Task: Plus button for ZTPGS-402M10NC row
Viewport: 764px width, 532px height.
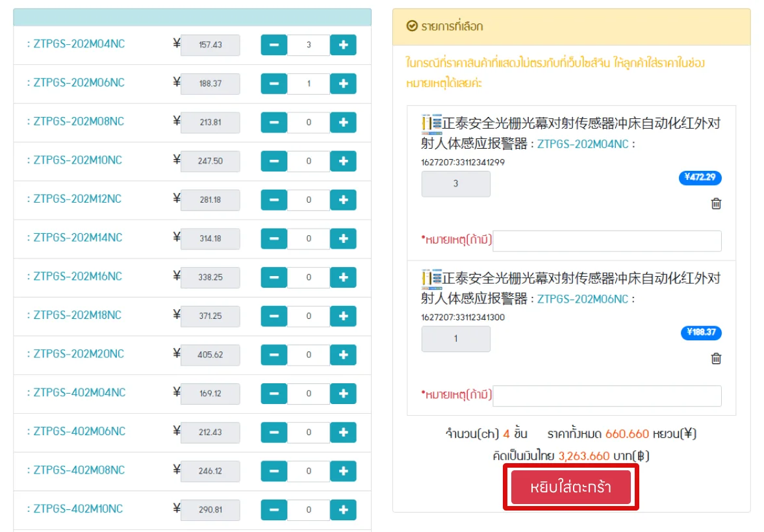Action: click(343, 509)
